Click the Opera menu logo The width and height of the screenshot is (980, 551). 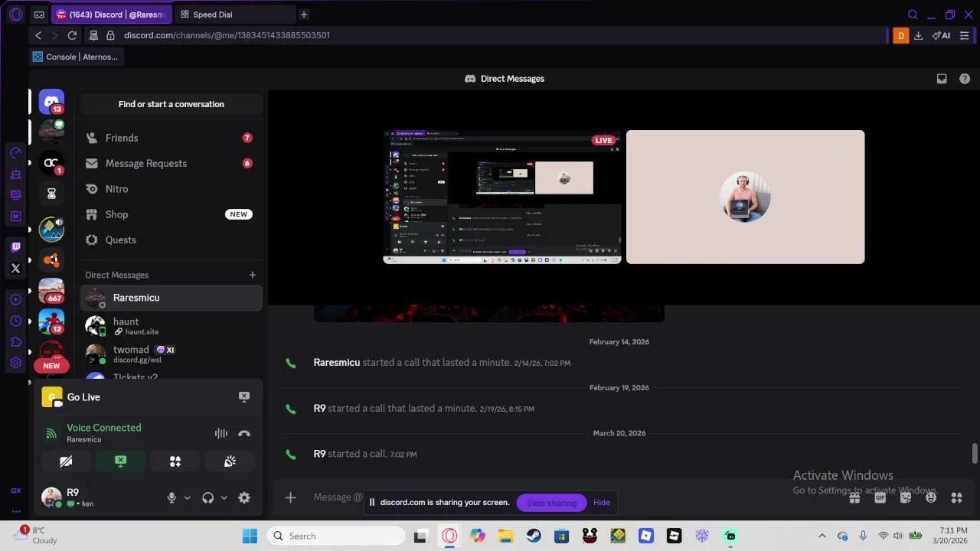[15, 15]
